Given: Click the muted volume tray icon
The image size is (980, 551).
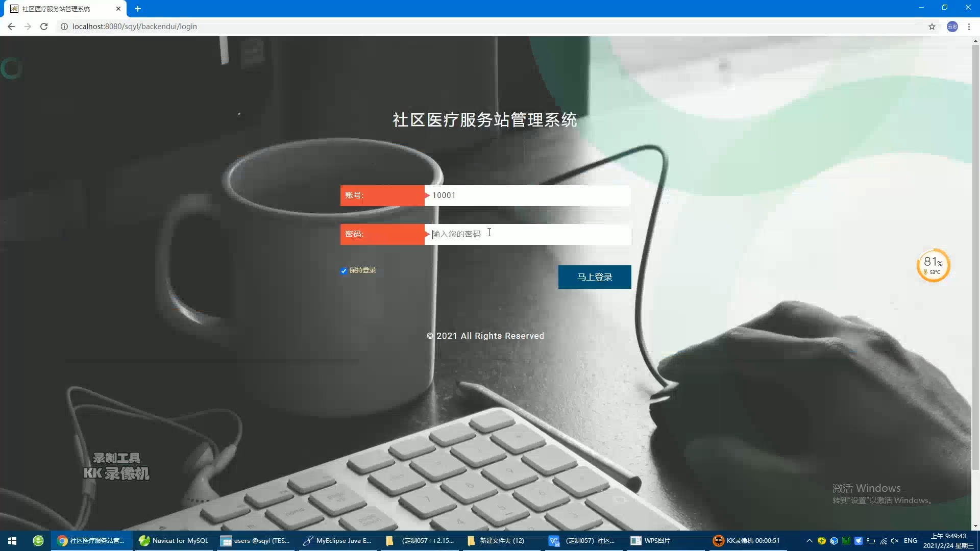Looking at the screenshot, I should (895, 541).
